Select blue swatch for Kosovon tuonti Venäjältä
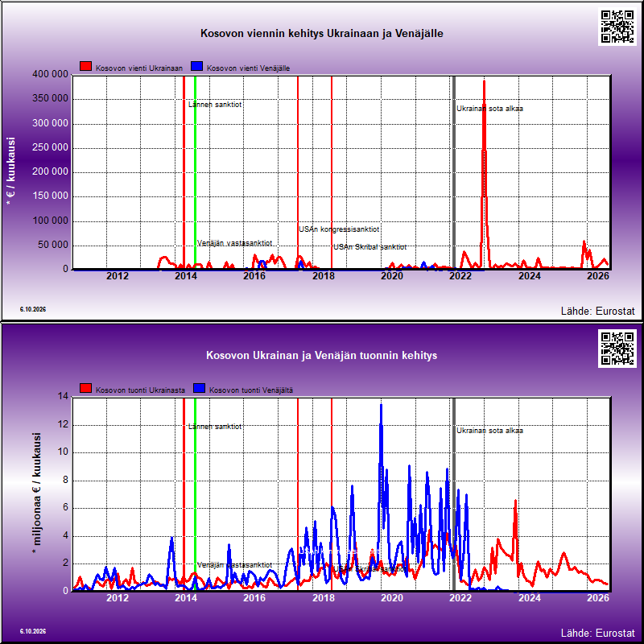This screenshot has width=644, height=644. pos(199,389)
